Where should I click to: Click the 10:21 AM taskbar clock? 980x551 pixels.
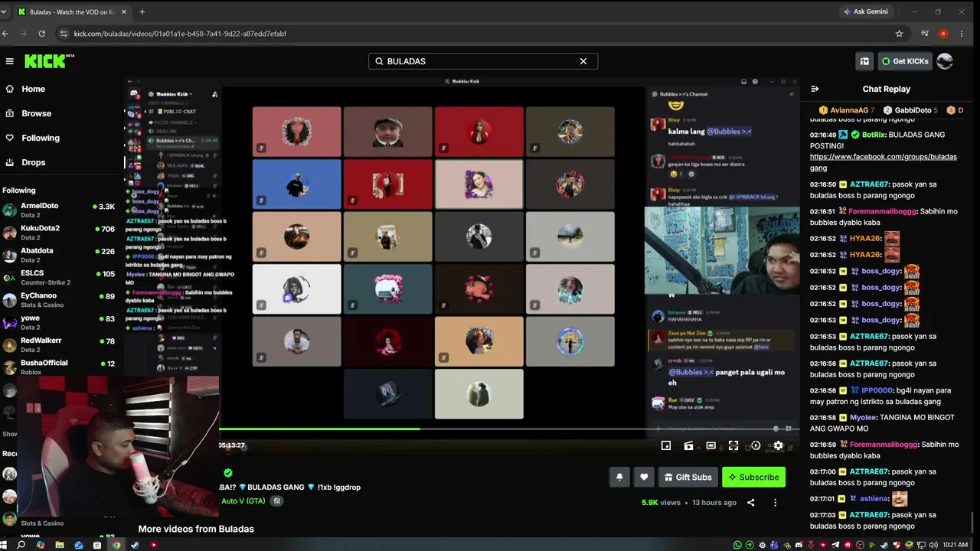coord(955,545)
